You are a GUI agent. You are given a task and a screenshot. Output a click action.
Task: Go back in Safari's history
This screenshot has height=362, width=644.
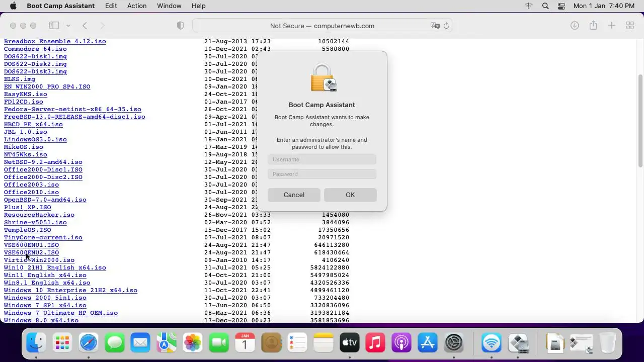tap(85, 26)
